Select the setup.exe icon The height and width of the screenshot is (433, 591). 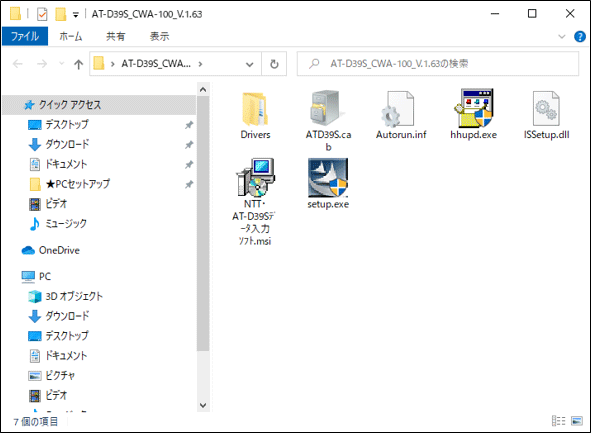point(328,177)
